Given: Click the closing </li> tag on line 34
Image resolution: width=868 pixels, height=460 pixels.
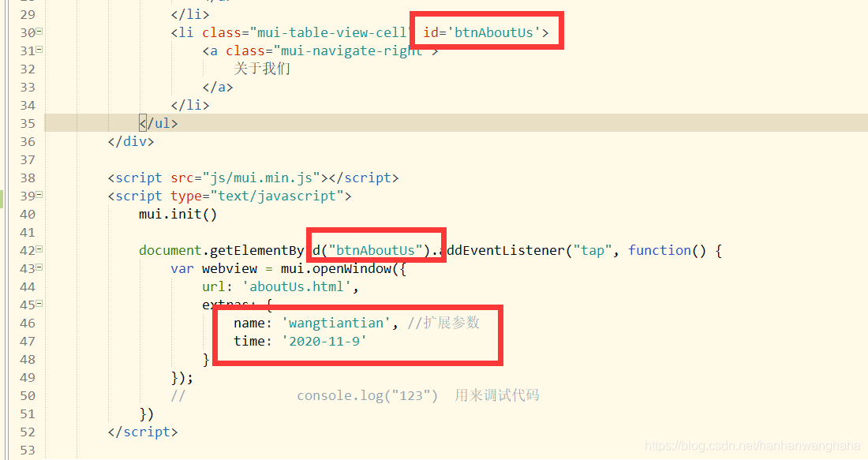Looking at the screenshot, I should coord(190,105).
